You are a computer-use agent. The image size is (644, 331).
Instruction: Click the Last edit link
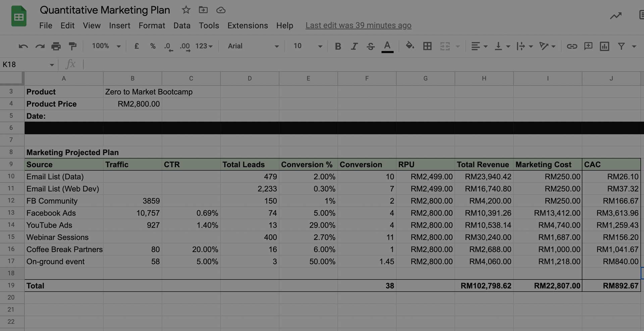[358, 25]
